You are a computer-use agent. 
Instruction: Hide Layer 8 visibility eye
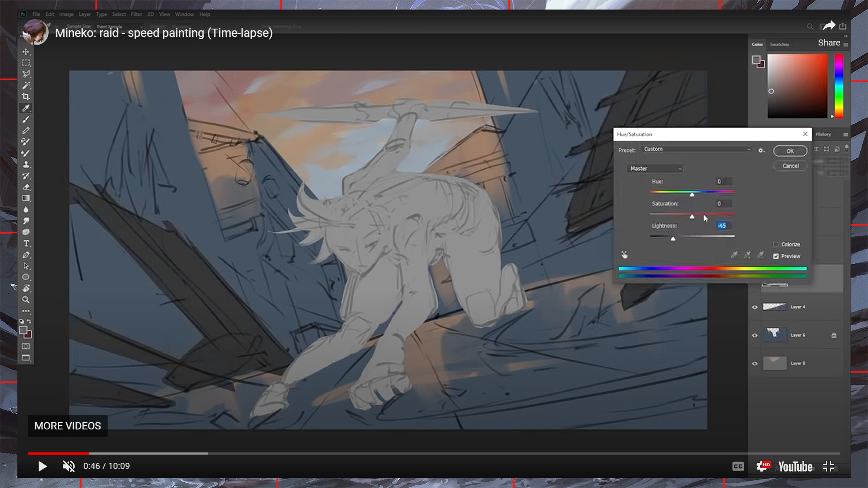pyautogui.click(x=755, y=364)
